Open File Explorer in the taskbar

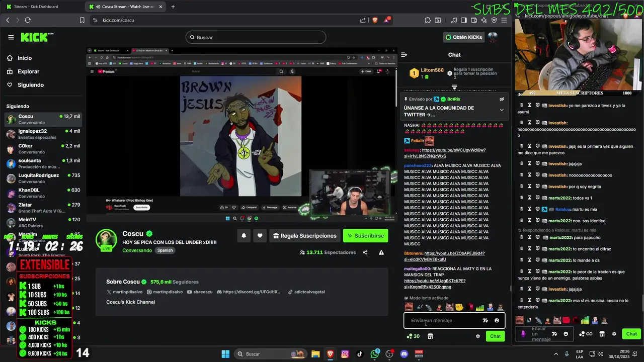(315, 354)
